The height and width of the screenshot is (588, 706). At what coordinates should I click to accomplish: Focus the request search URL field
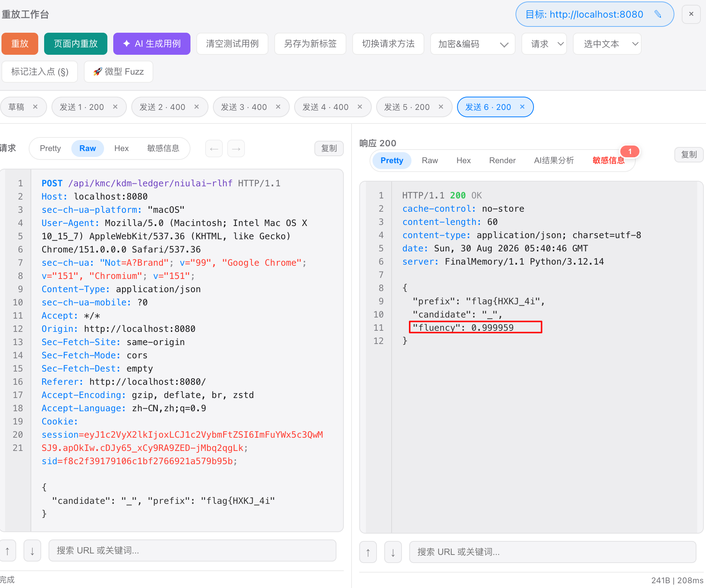pos(192,551)
